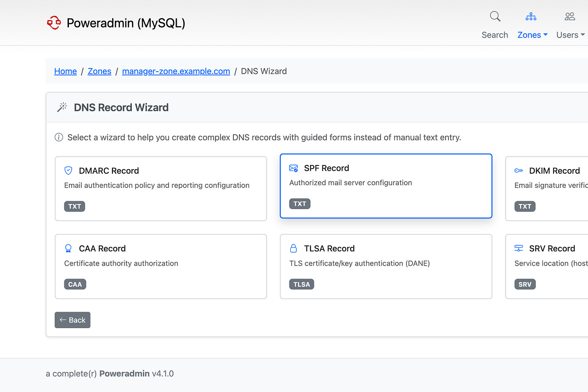Click the 'Certificate authority authorization' description
Image resolution: width=588 pixels, height=392 pixels.
tap(121, 263)
